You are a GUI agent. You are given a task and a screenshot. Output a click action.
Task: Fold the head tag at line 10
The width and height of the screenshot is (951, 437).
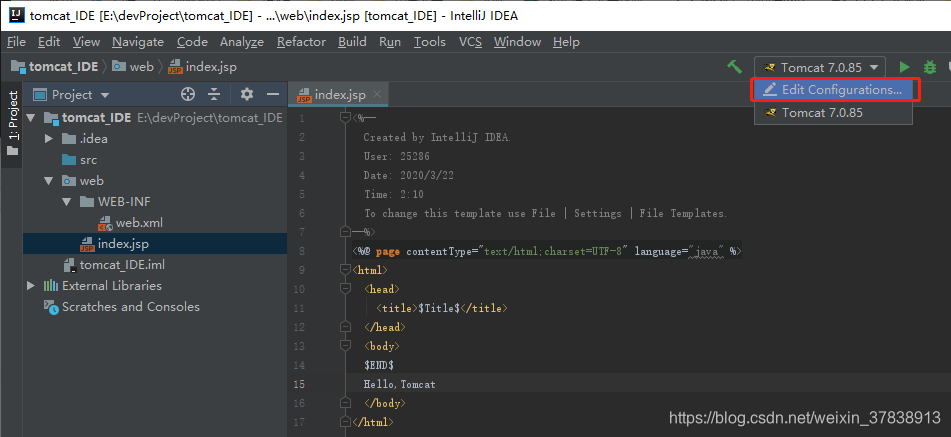346,289
